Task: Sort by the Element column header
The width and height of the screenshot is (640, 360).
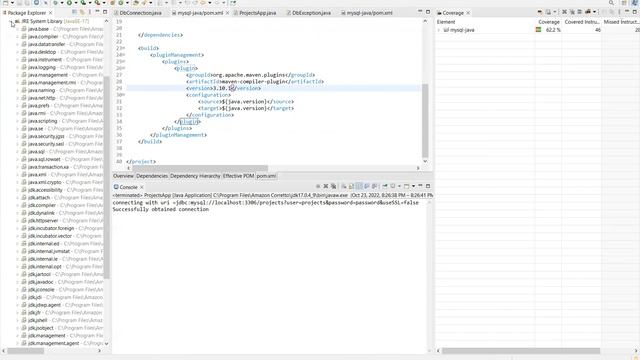Action: pos(485,22)
